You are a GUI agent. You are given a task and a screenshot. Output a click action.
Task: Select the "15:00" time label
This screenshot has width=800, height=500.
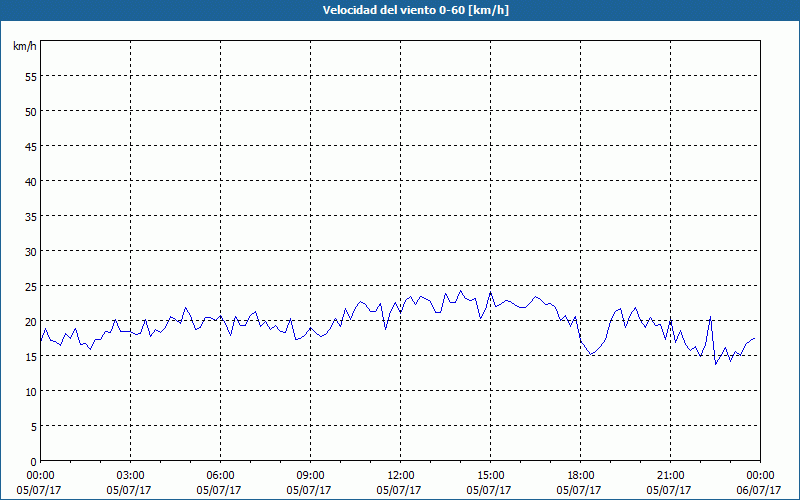pos(490,476)
